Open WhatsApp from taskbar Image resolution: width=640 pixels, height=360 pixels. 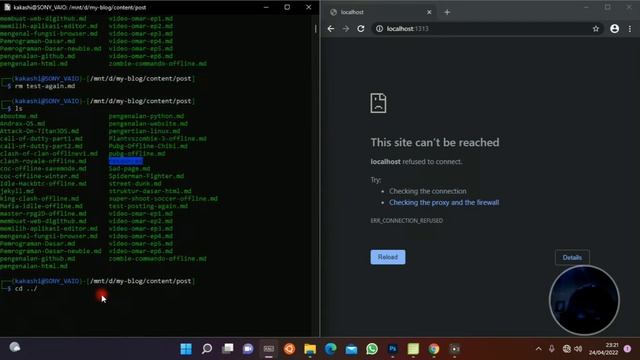coord(372,349)
